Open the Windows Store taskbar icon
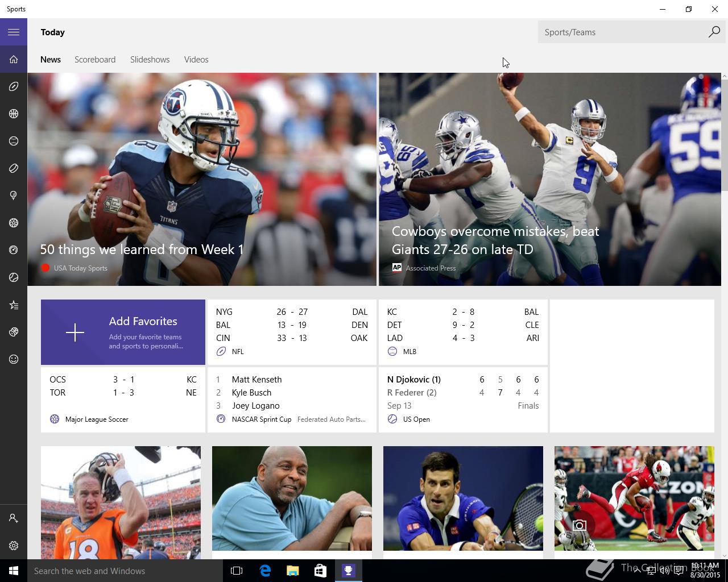Viewport: 728px width, 582px height. click(320, 571)
